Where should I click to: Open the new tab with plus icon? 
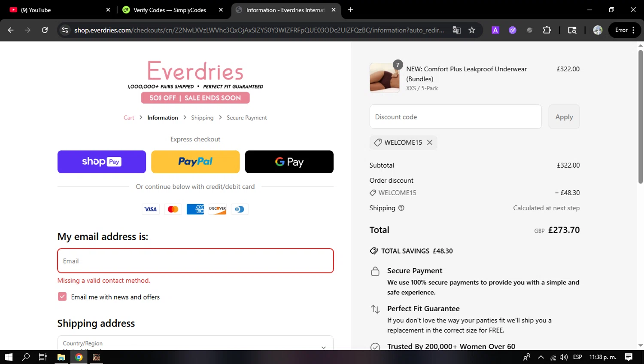pyautogui.click(x=350, y=10)
